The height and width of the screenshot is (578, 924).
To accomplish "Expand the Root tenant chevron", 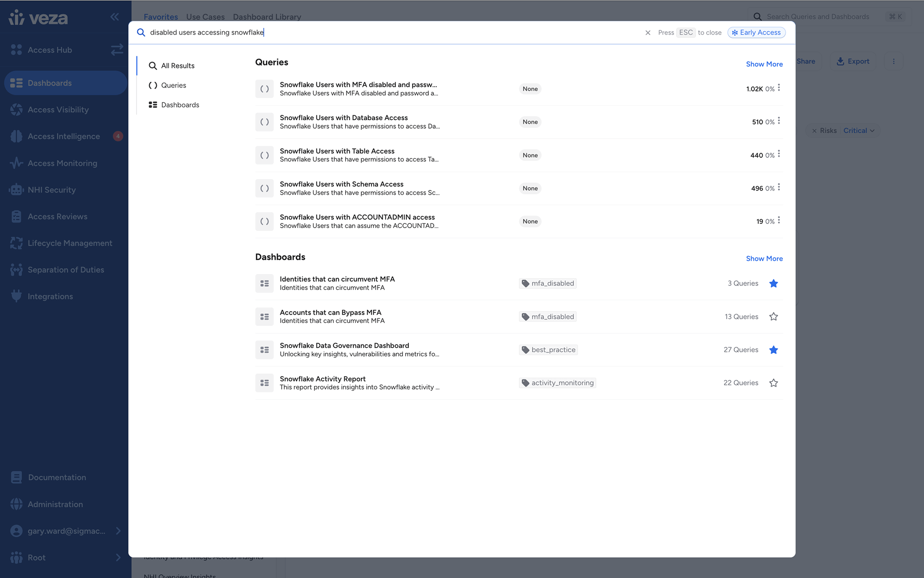I will pyautogui.click(x=118, y=557).
